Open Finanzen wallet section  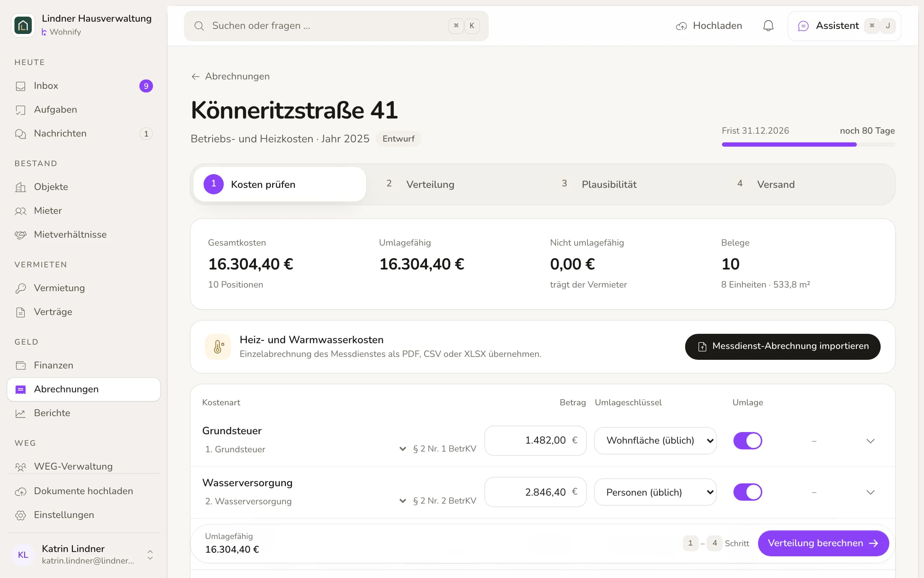84,366
